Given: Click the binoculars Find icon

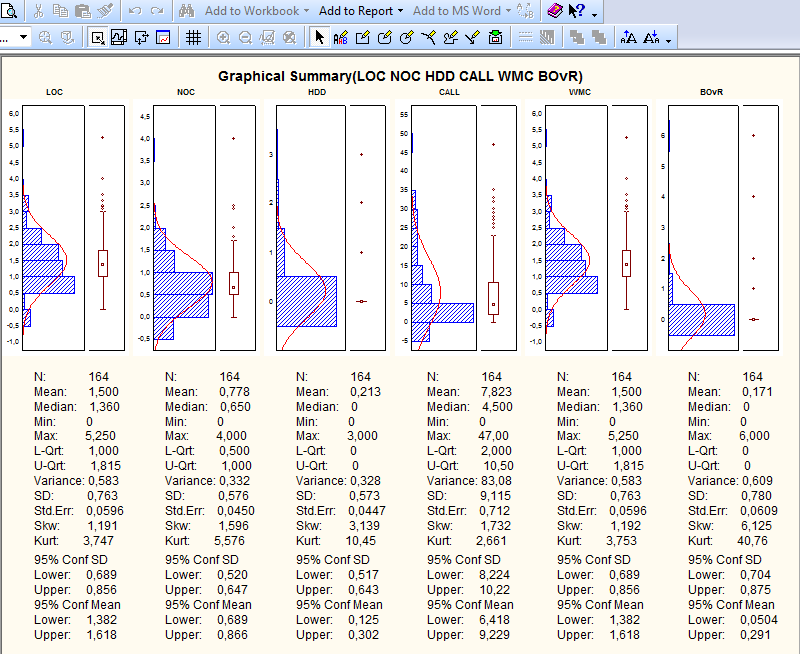Looking at the screenshot, I should [187, 11].
